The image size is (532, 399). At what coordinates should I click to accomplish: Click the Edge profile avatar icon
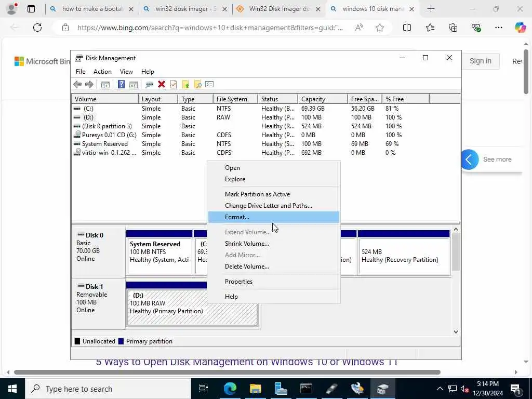pos(12,9)
